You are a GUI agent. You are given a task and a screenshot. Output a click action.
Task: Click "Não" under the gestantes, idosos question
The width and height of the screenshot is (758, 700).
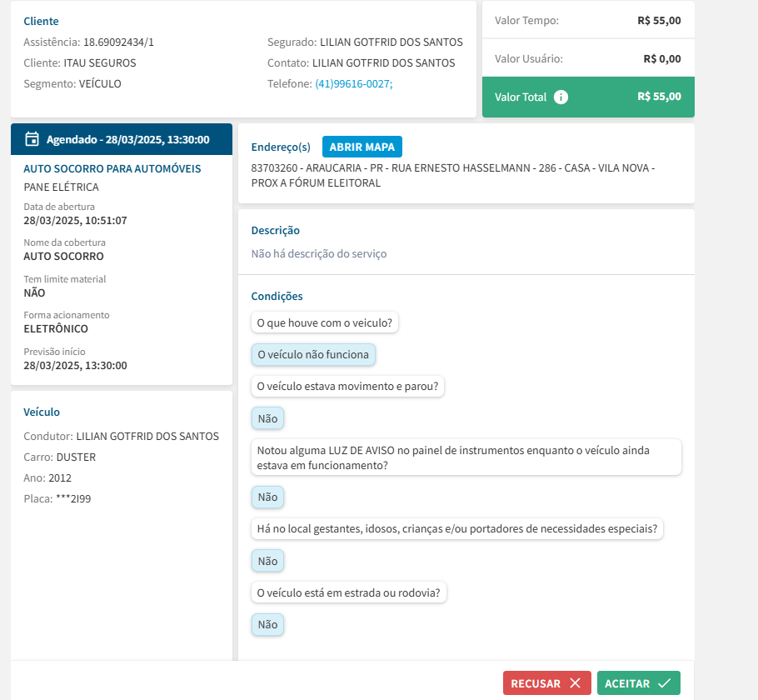coord(267,561)
